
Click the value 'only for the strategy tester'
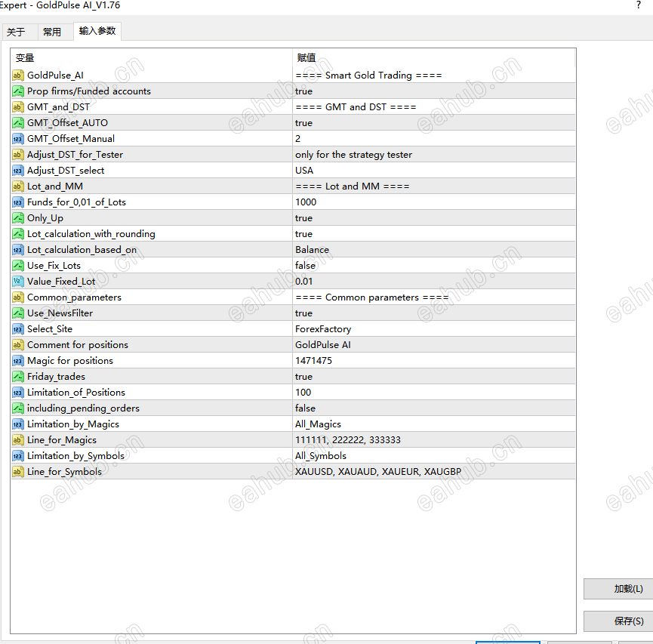[x=353, y=155]
